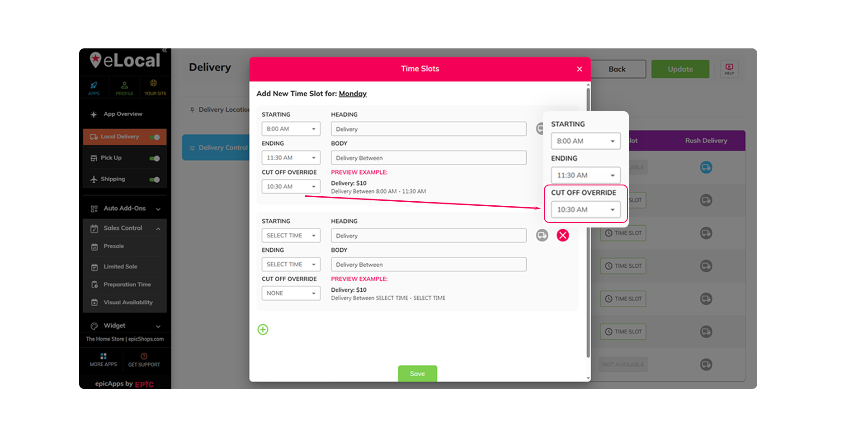
Task: Click the Delivery heading input field
Action: click(428, 129)
